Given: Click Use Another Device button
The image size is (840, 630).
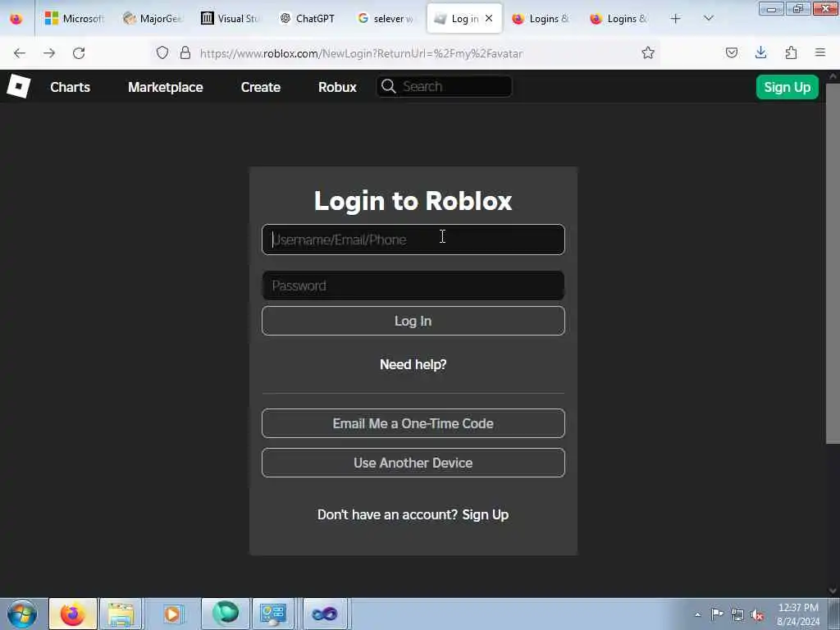Looking at the screenshot, I should pyautogui.click(x=413, y=463).
